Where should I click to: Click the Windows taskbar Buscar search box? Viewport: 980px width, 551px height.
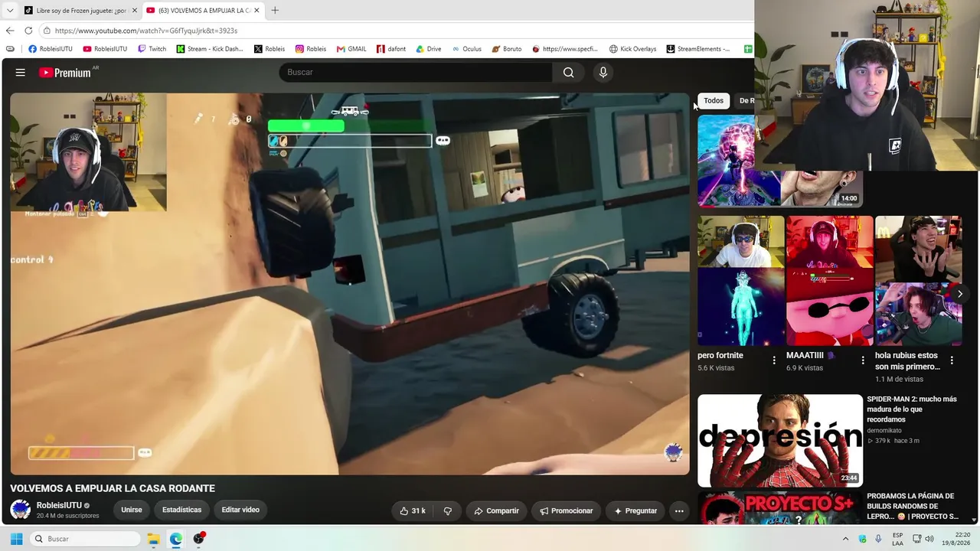(x=85, y=539)
